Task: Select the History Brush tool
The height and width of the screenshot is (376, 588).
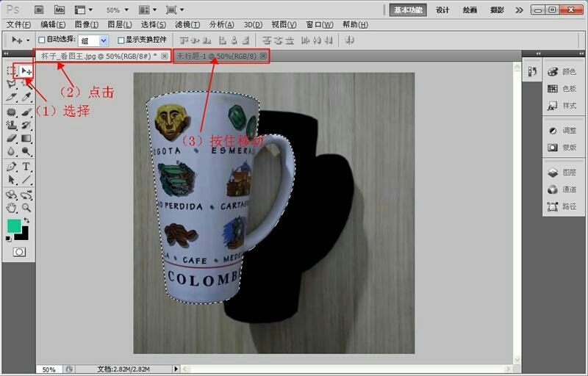Action: pos(26,125)
